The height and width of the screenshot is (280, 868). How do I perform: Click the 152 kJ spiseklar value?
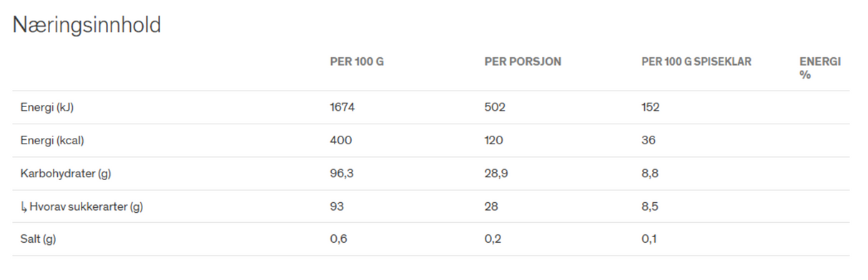tap(651, 107)
